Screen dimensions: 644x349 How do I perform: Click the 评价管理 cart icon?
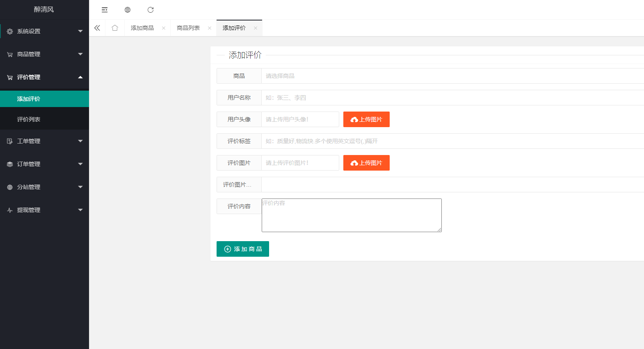coord(10,77)
